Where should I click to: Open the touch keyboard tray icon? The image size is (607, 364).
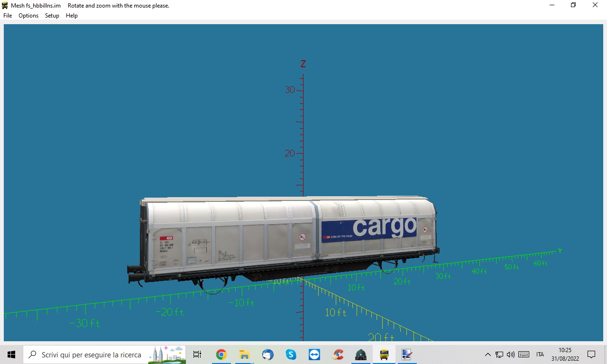[524, 355]
